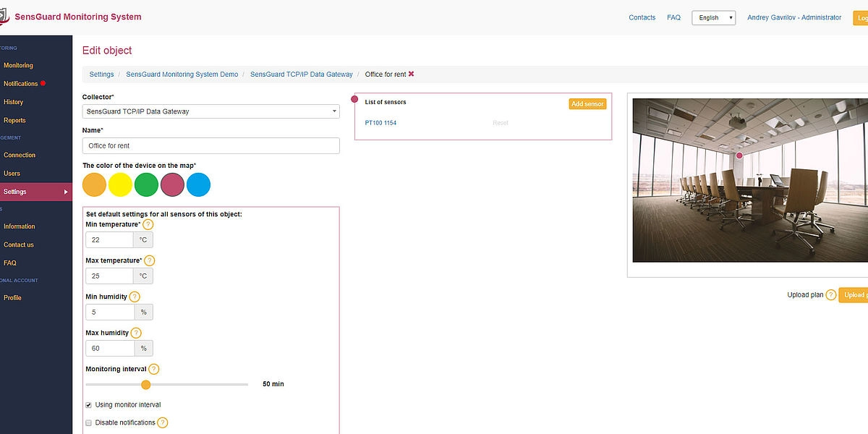Select the orange device color
This screenshot has width=868, height=434.
(x=95, y=184)
